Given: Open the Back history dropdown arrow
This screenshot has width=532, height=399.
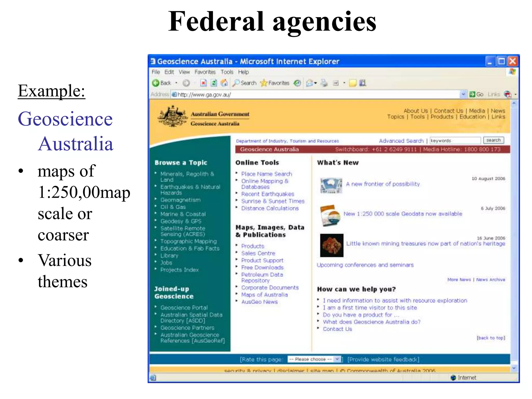Looking at the screenshot, I should [176, 83].
